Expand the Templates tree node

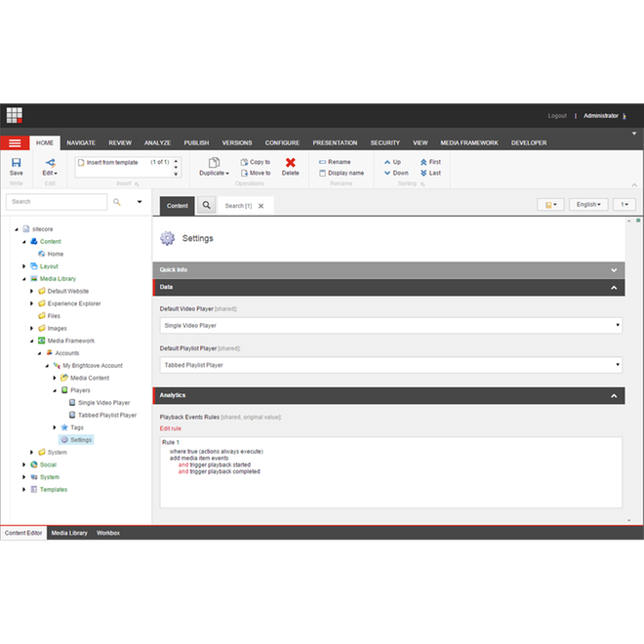(x=24, y=489)
